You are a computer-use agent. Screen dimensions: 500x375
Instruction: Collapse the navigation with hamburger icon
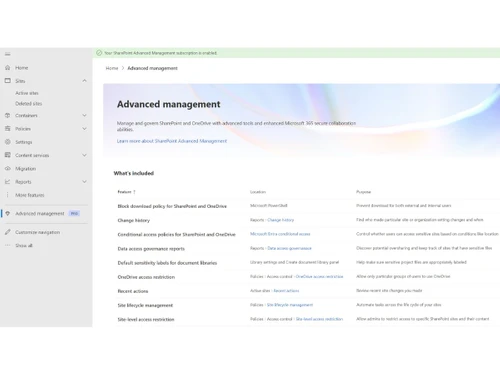point(8,54)
